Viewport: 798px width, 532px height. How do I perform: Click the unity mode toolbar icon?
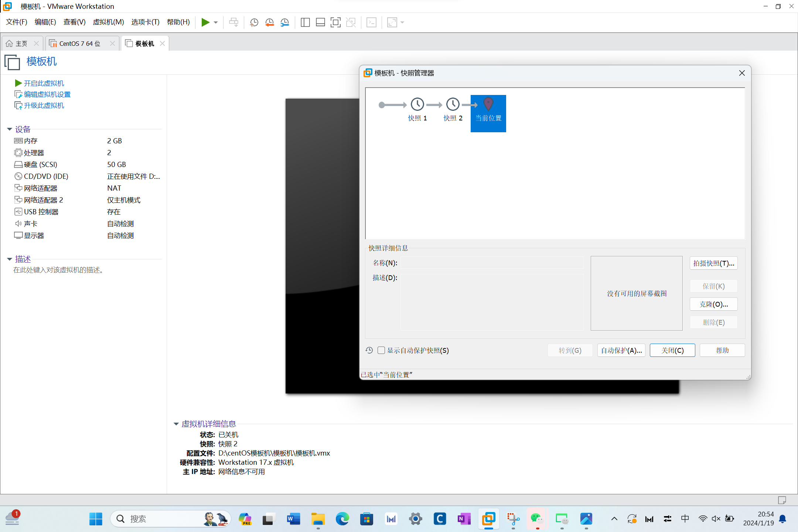point(351,22)
